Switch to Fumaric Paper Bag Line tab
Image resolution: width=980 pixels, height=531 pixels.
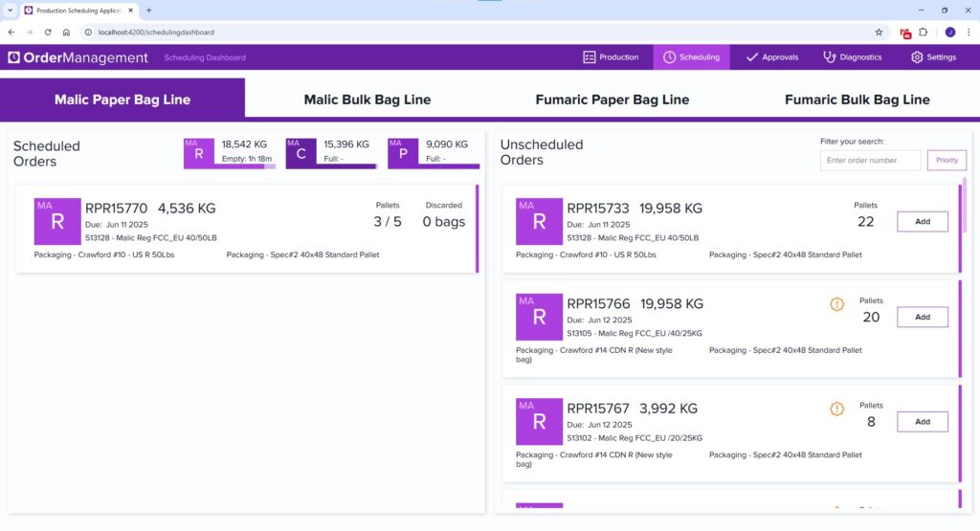[x=612, y=100]
